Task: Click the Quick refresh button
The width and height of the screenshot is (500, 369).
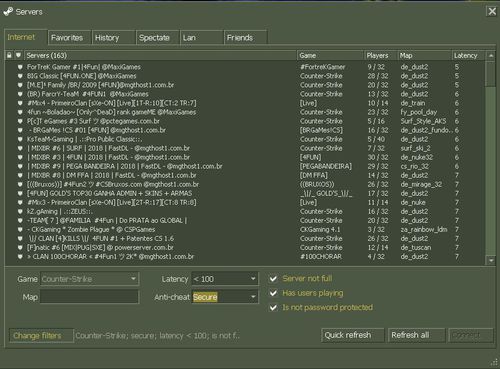Action: pos(353,335)
